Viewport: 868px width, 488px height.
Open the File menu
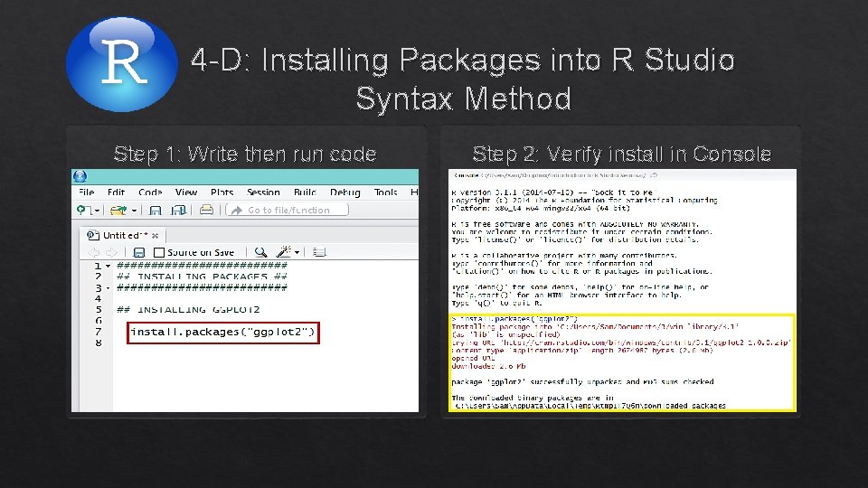(87, 192)
